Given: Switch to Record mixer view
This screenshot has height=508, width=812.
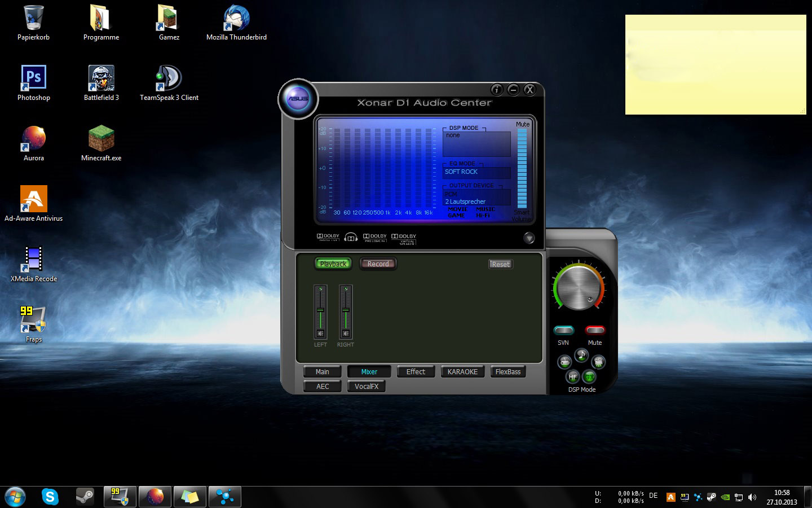Looking at the screenshot, I should click(378, 264).
